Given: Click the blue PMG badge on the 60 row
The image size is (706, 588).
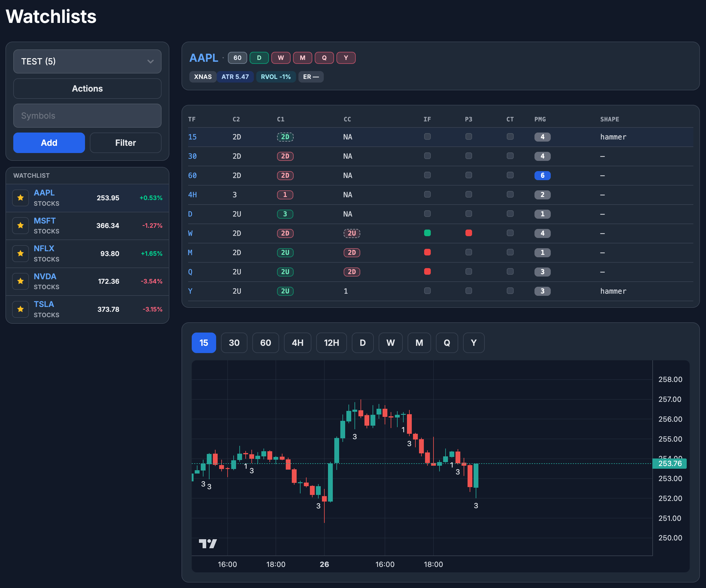Looking at the screenshot, I should tap(542, 175).
